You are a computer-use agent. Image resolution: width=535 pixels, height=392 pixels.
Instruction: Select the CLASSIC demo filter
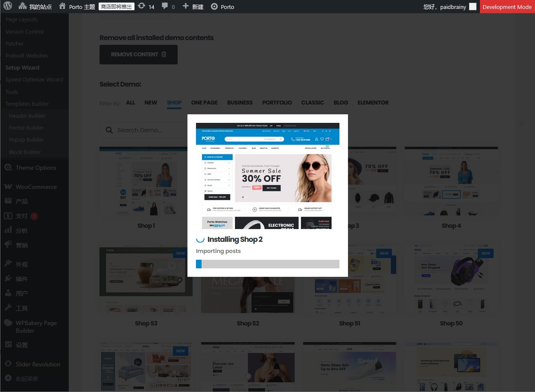pos(313,103)
